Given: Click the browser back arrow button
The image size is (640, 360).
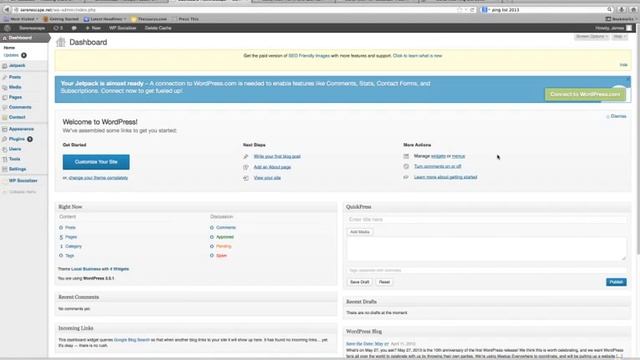Looking at the screenshot, I should coord(7,9).
